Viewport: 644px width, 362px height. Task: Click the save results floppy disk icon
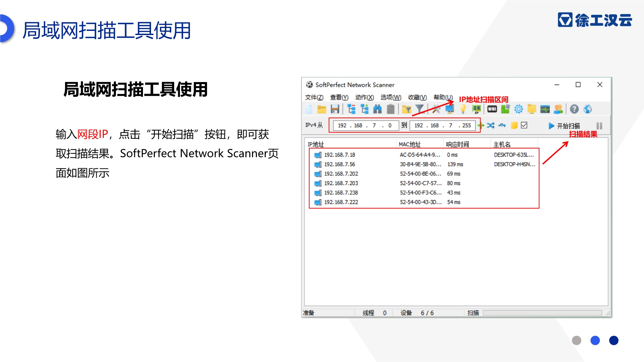click(335, 109)
